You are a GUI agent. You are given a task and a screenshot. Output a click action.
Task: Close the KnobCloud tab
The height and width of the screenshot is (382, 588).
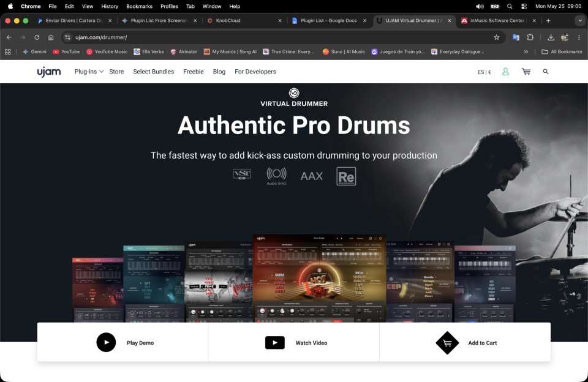point(280,21)
